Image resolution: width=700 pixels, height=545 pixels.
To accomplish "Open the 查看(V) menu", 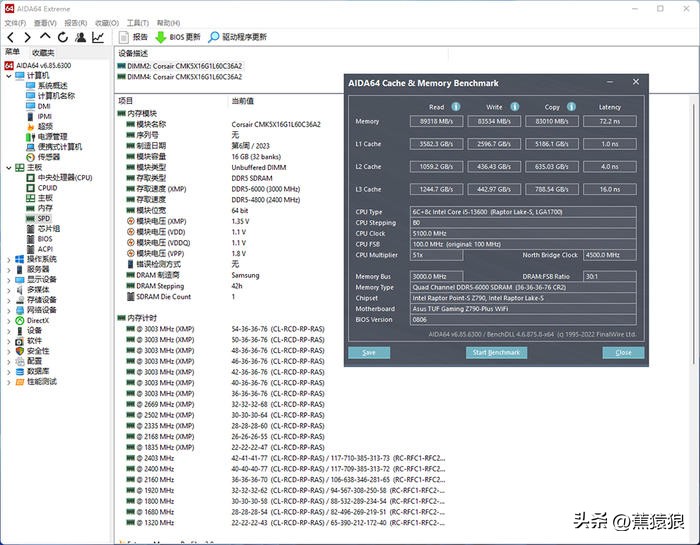I will (45, 23).
